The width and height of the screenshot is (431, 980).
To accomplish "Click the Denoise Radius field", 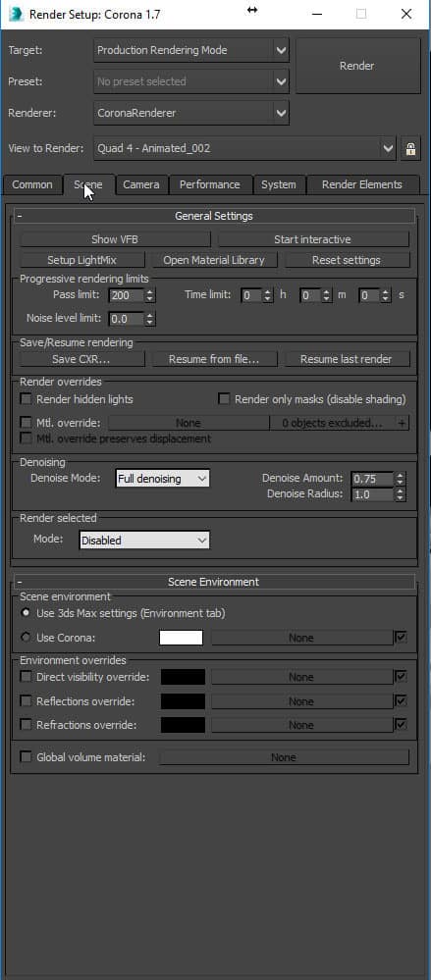I will tap(372, 494).
